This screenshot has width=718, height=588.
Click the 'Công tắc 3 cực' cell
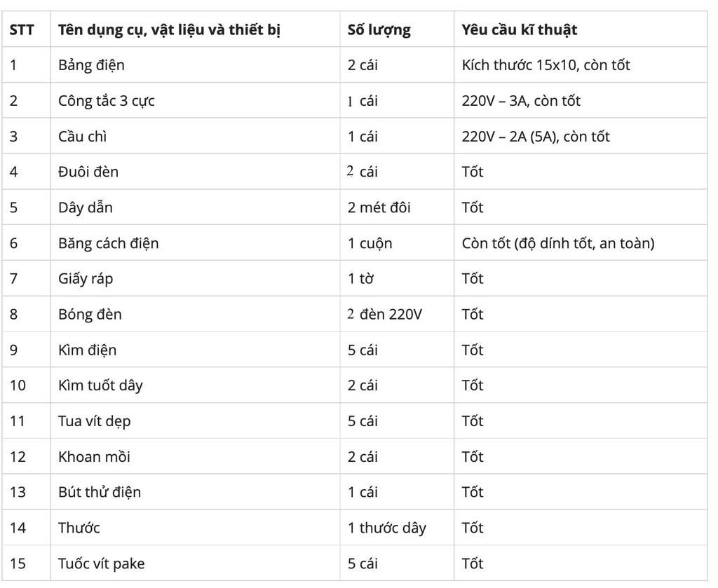pos(107,101)
